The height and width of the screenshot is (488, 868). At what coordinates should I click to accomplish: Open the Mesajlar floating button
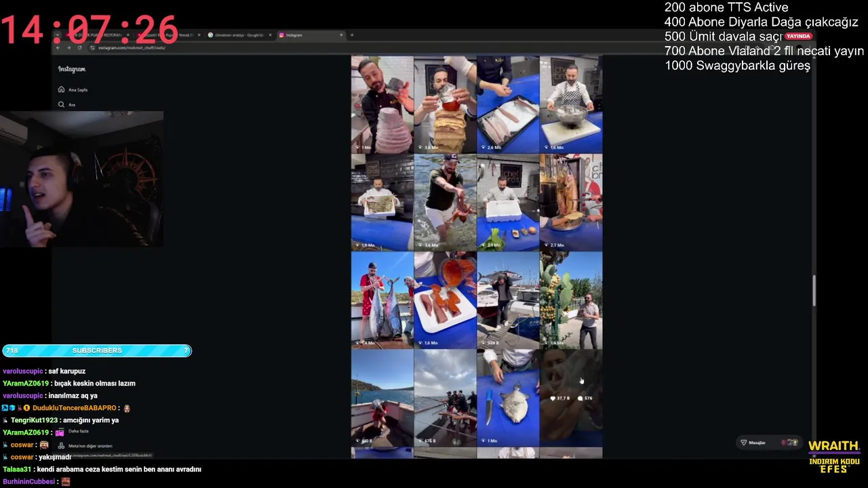point(769,443)
